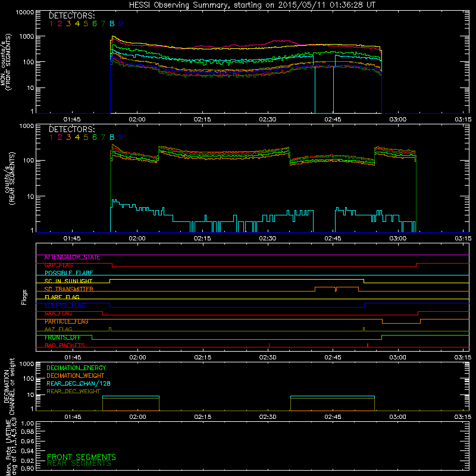Screen dimensions: 476x476
Task: Select green detector 6 in rear segments legend
Action: 95,137
